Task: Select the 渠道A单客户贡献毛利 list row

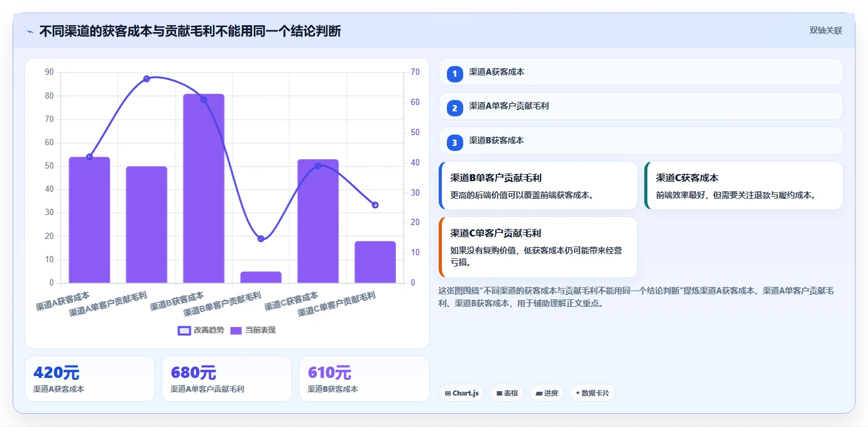Action: [x=640, y=106]
